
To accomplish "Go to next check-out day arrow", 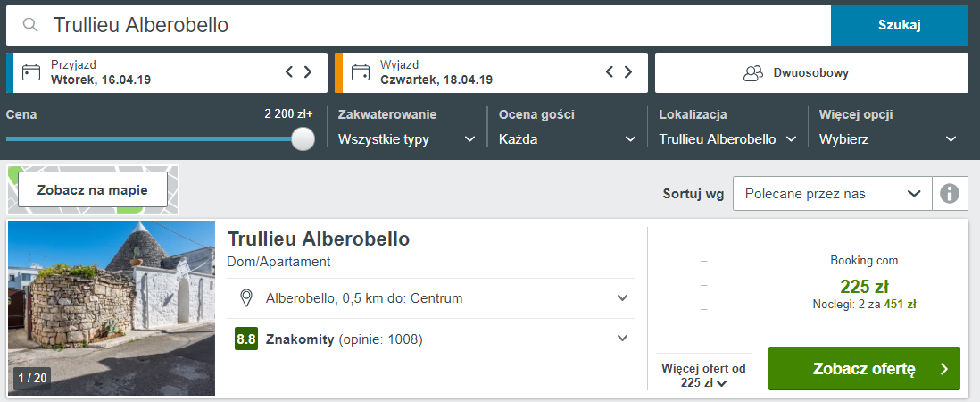I will (628, 71).
